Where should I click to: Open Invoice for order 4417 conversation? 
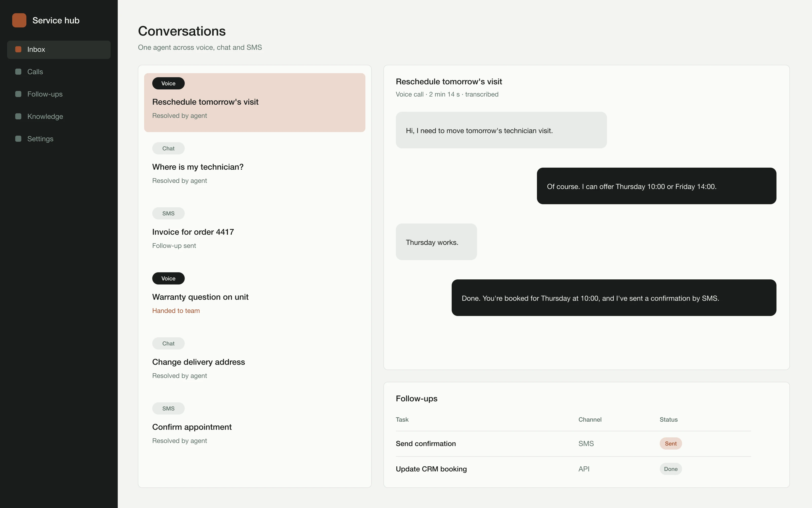coord(255,232)
